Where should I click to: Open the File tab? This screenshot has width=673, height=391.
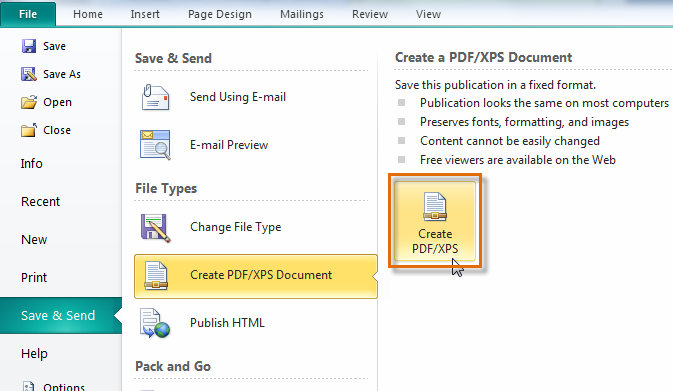pos(28,14)
